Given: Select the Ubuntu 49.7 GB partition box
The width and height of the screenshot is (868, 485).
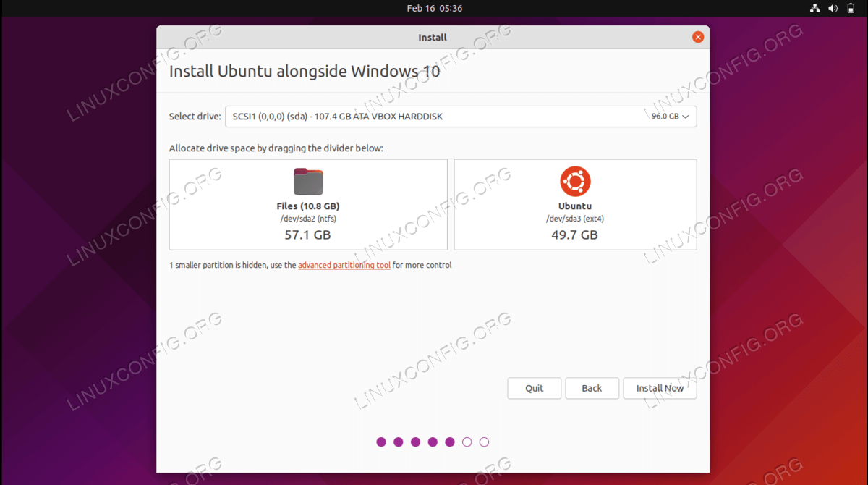Looking at the screenshot, I should pyautogui.click(x=575, y=205).
